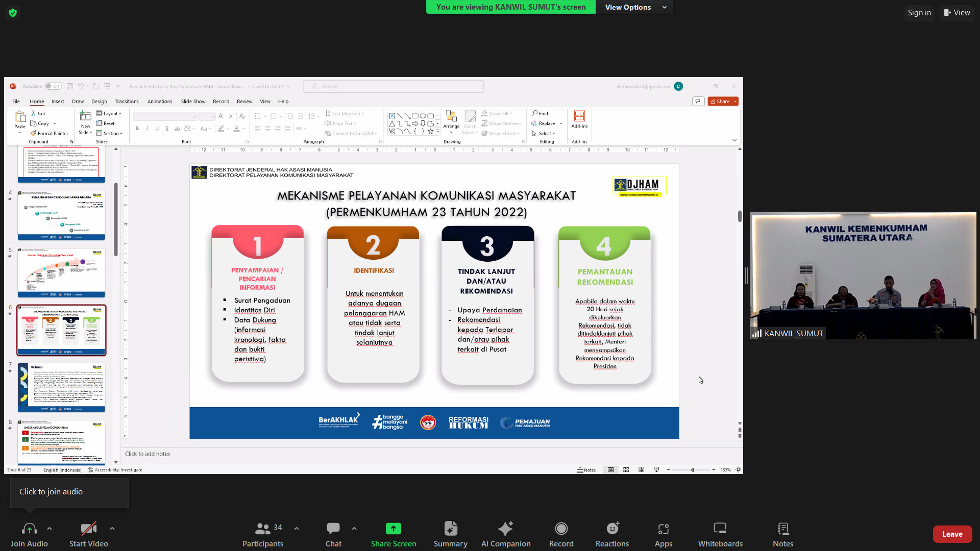
Task: Open the View layout menu
Action: [957, 13]
